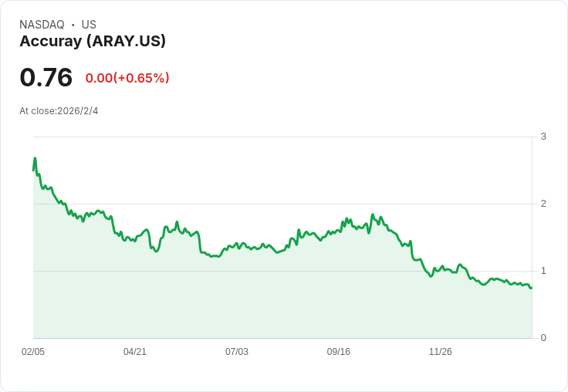This screenshot has width=568, height=392.
Task: Select the US market label
Action: (x=89, y=25)
